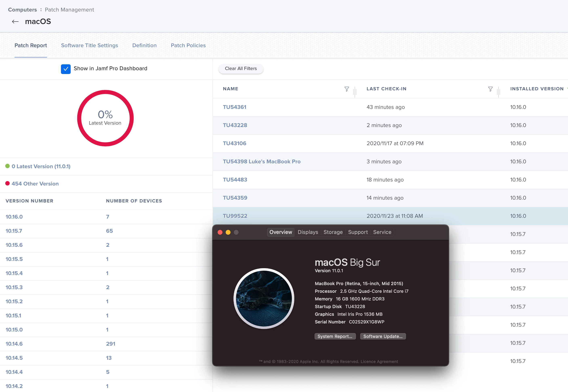Open the Software Title Settings tab
The image size is (568, 392).
pyautogui.click(x=89, y=45)
